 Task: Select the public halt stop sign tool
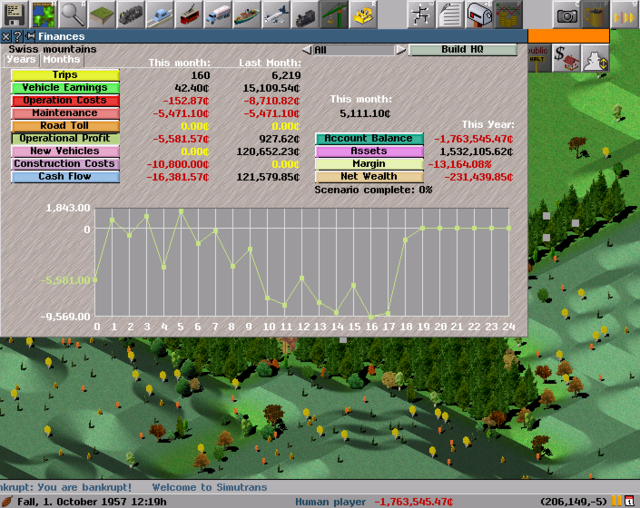[x=537, y=58]
